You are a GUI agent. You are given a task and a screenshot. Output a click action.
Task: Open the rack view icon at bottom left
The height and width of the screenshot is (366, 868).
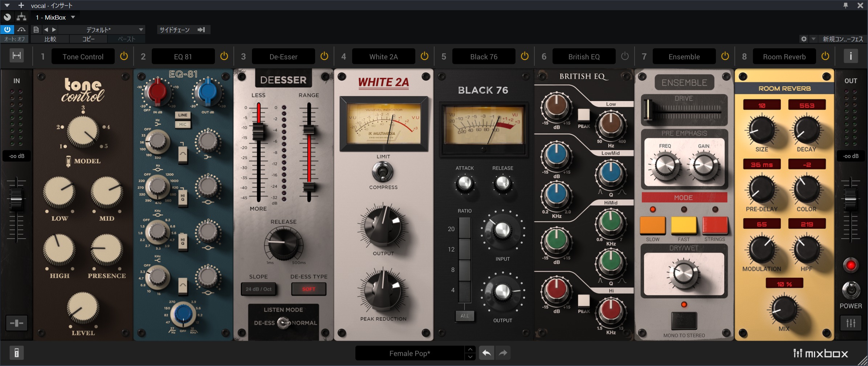click(x=16, y=353)
